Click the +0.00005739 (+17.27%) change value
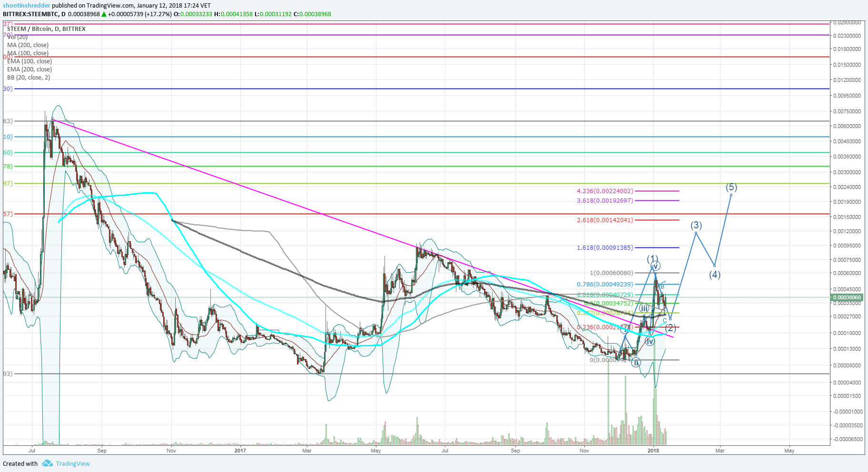This screenshot has height=472, width=868. click(140, 14)
